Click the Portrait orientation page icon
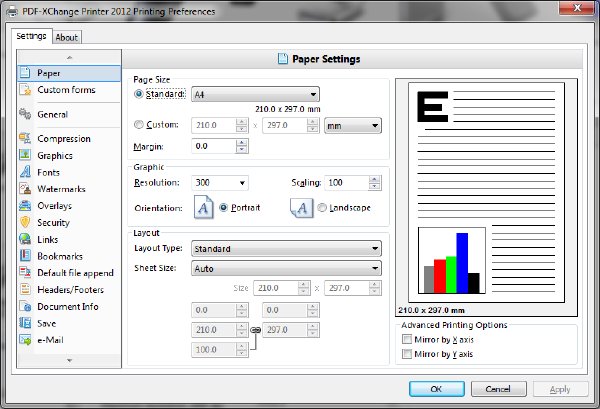The height and width of the screenshot is (409, 600). click(x=204, y=207)
